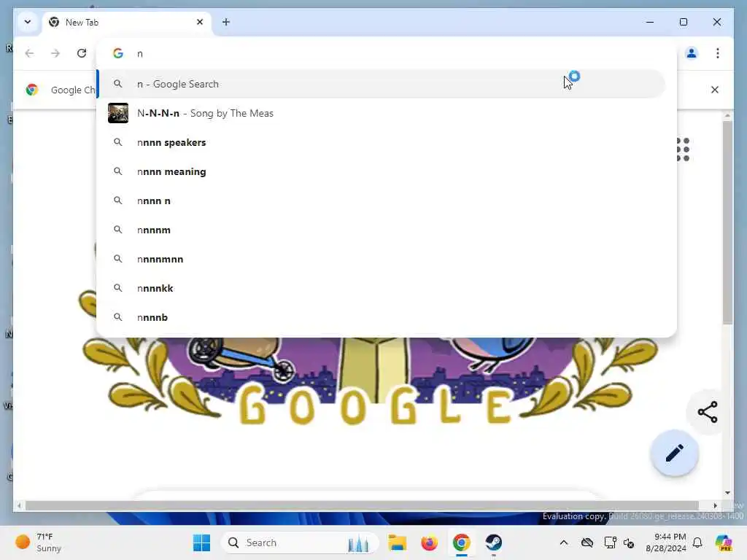The width and height of the screenshot is (747, 560).
Task: Select 'n - Google Search' suggestion
Action: [381, 84]
